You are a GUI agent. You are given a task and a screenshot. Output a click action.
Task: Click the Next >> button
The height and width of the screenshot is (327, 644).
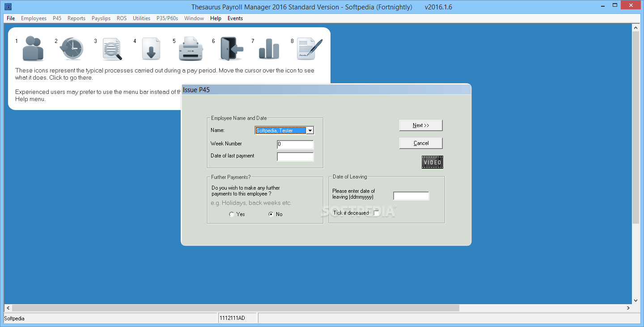pos(421,125)
